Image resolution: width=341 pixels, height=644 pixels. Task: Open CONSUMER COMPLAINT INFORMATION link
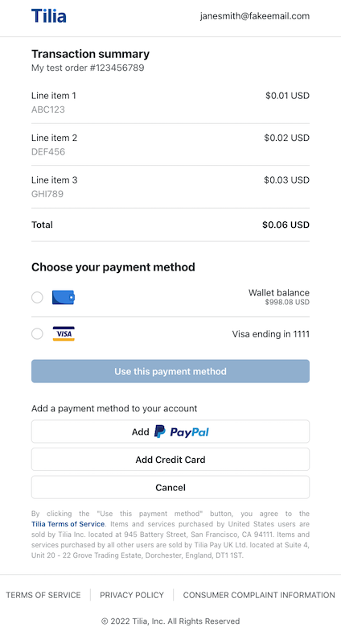259,595
